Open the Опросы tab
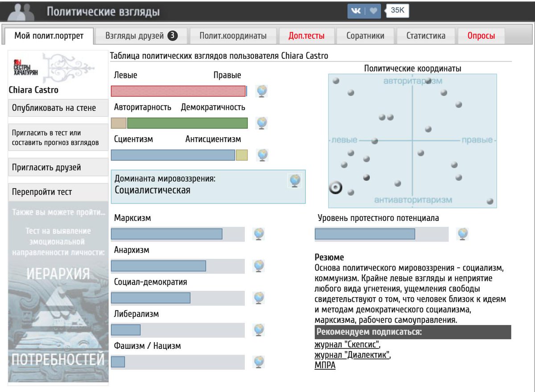The height and width of the screenshot is (392, 535). (x=481, y=36)
